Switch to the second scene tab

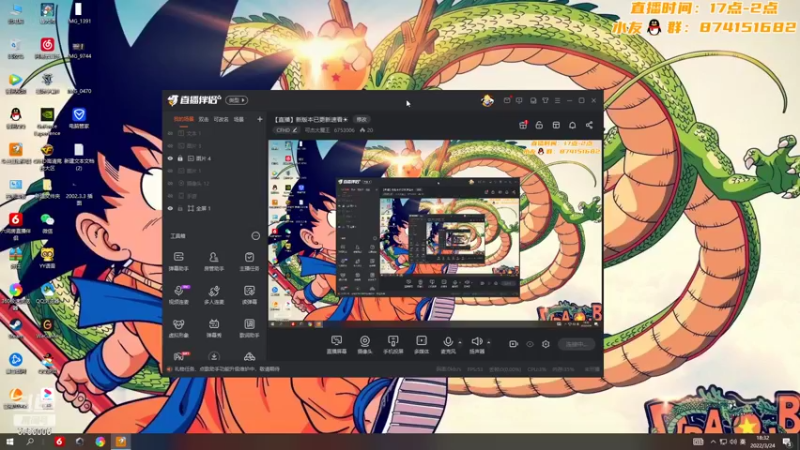coord(204,119)
